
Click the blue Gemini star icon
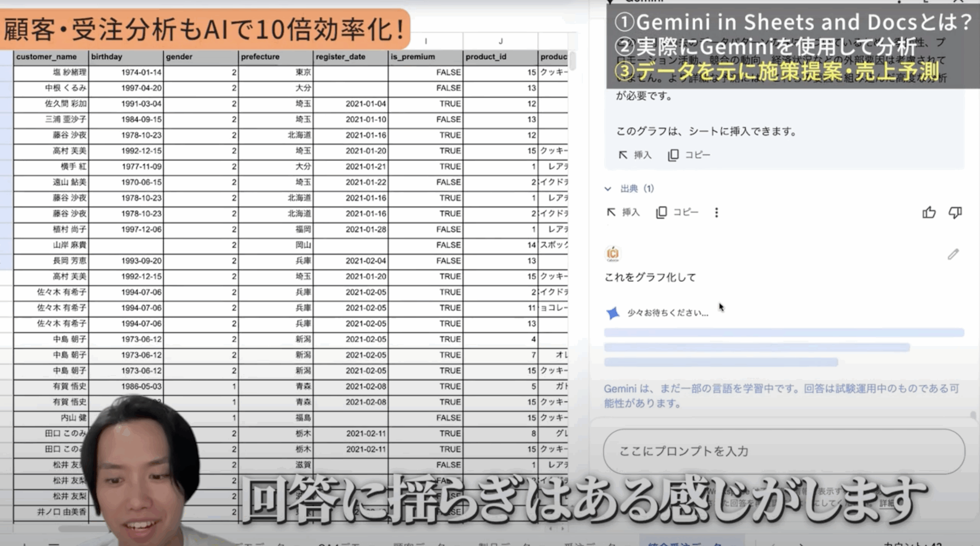612,313
